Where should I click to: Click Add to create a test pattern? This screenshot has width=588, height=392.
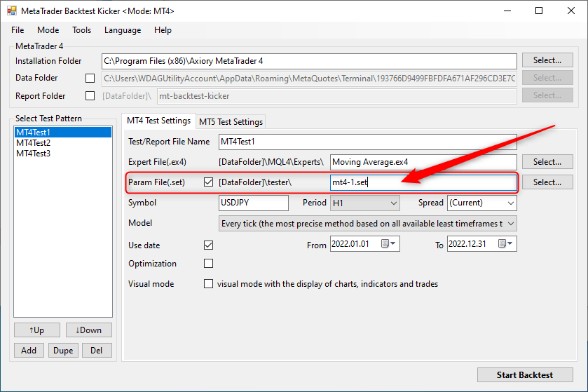pos(29,351)
